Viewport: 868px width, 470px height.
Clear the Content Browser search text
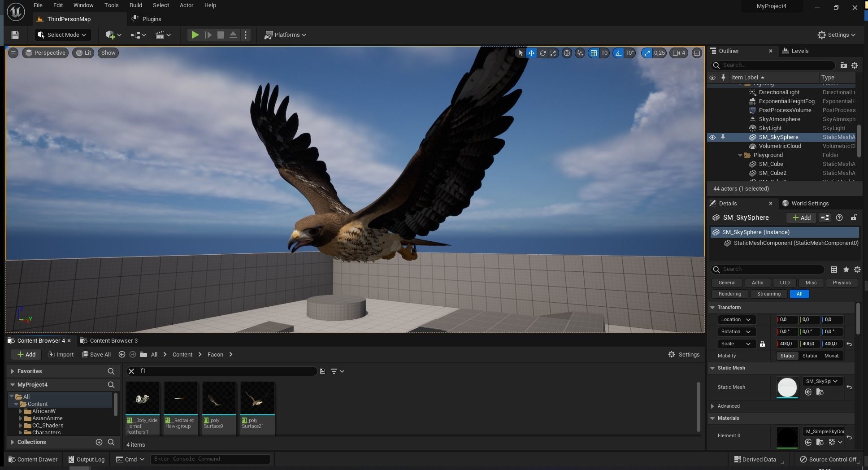(x=131, y=371)
